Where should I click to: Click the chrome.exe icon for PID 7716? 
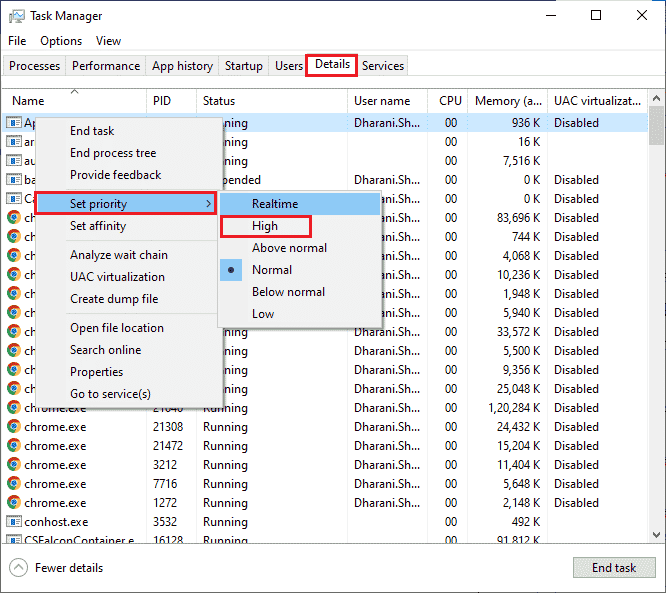coord(14,483)
